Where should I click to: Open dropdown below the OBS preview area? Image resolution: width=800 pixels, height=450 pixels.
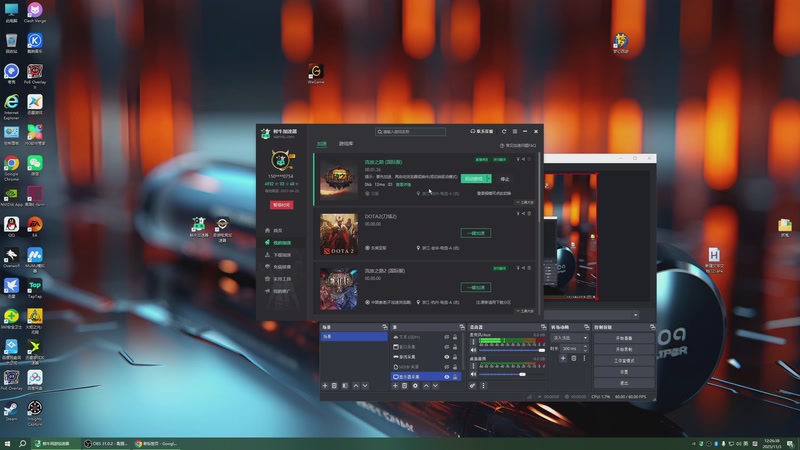tap(636, 315)
